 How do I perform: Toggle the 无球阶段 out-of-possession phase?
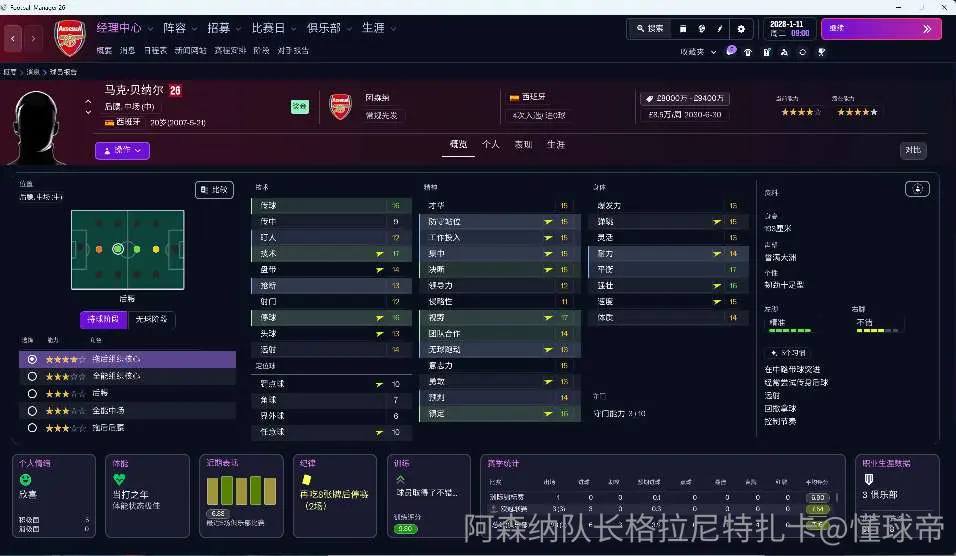(x=151, y=319)
